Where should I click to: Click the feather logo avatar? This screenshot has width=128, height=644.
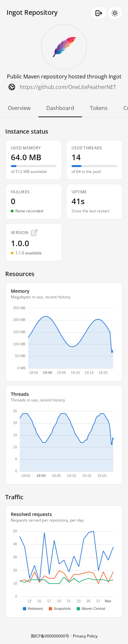point(64,47)
